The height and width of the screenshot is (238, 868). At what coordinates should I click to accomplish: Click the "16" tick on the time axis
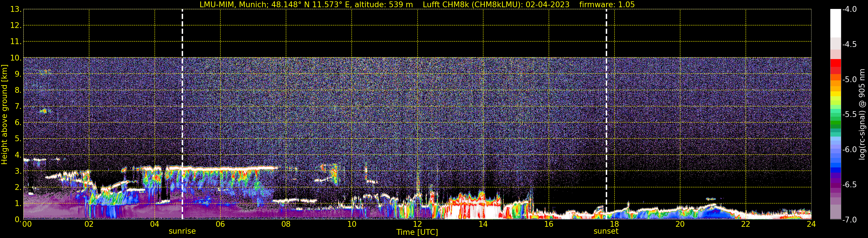(x=549, y=224)
